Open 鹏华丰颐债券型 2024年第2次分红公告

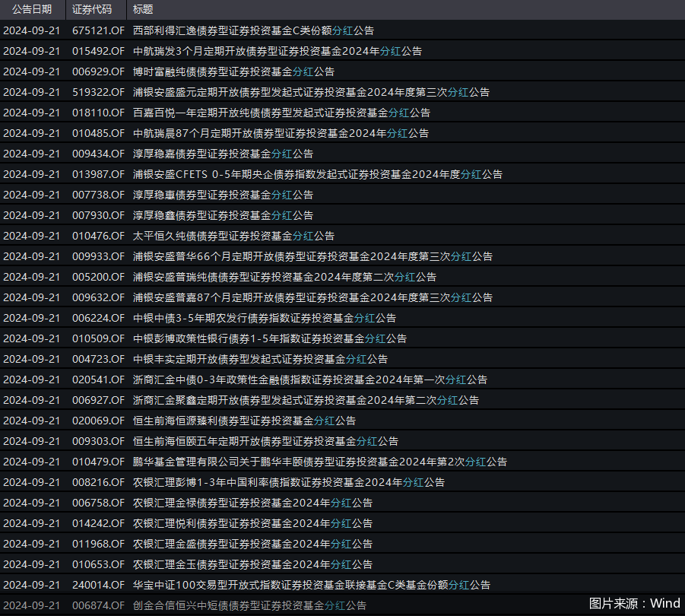pos(320,462)
